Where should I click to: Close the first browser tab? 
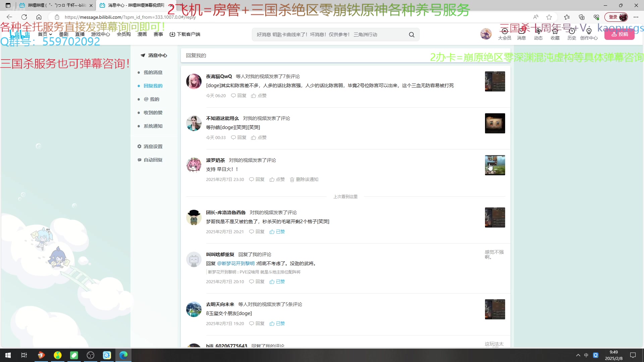[x=91, y=5]
